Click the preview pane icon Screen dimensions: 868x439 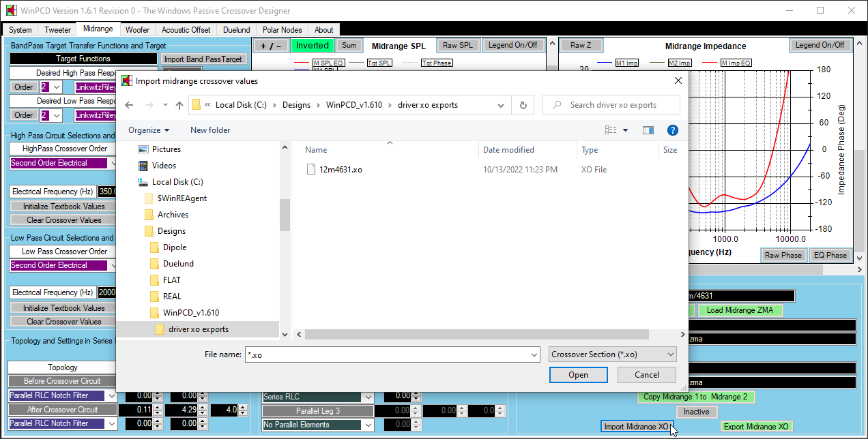point(648,130)
